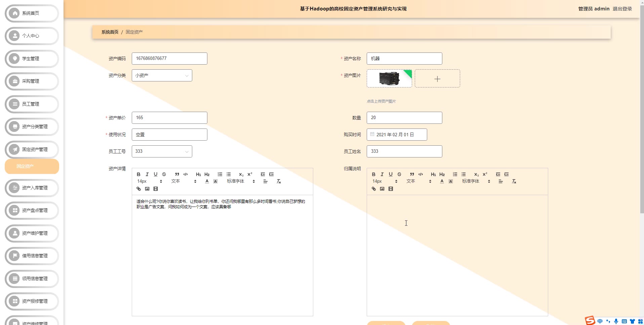Screen dimensions: 644x325
Task: Click plus box to upload asset image
Action: tap(437, 79)
